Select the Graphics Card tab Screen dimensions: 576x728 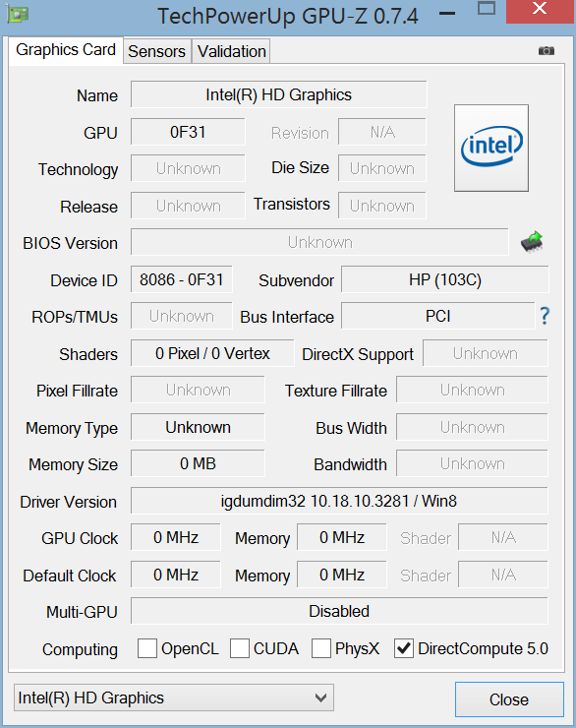(x=66, y=49)
